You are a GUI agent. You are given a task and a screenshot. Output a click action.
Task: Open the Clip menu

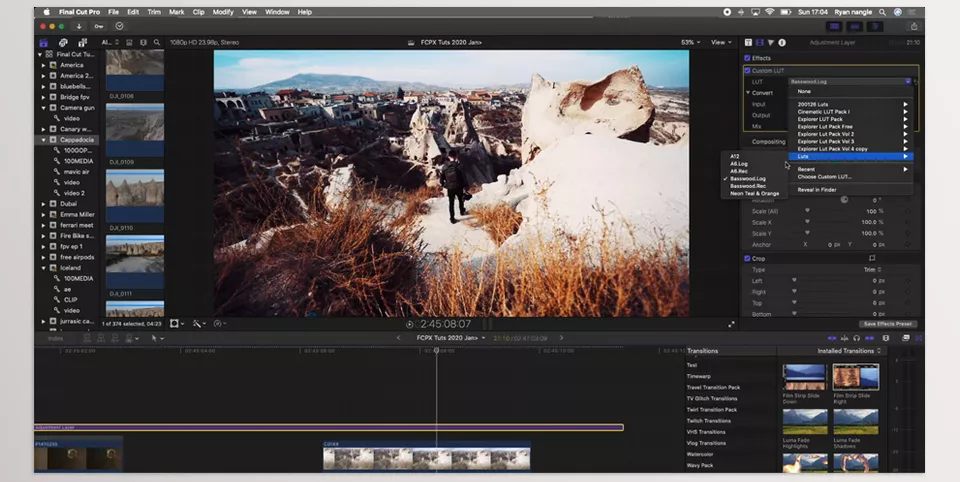pyautogui.click(x=198, y=12)
